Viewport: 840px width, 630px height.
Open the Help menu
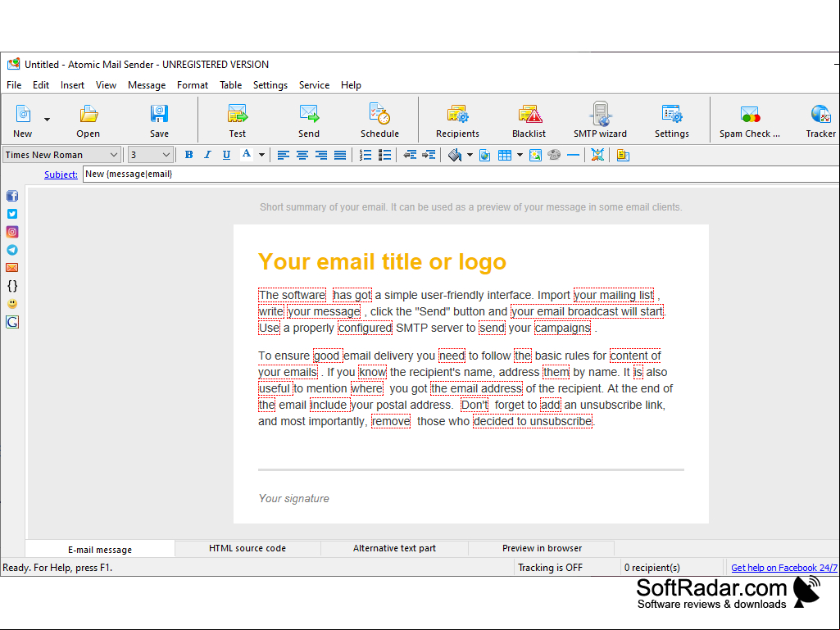351,85
